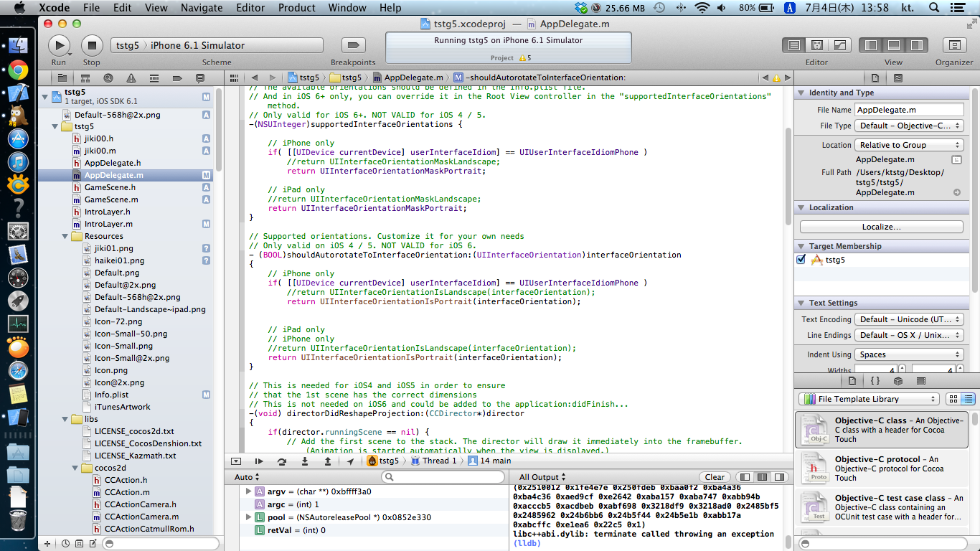
Task: Select Info.plist in the navigator
Action: (111, 395)
